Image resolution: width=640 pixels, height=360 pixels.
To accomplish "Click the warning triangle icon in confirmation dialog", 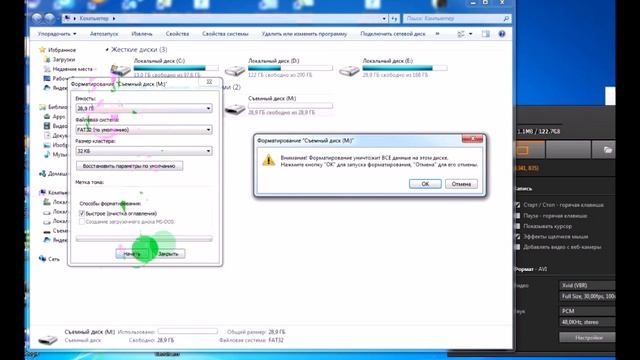I will tap(269, 160).
